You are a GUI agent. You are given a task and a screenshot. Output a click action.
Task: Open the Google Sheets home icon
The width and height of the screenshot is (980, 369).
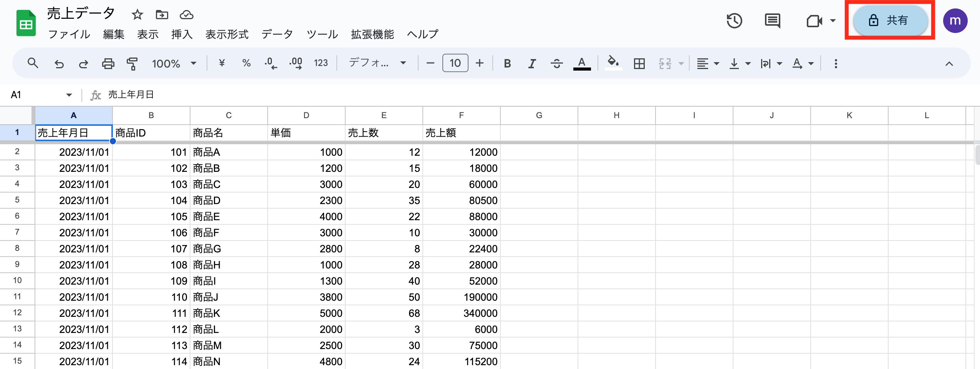point(26,23)
